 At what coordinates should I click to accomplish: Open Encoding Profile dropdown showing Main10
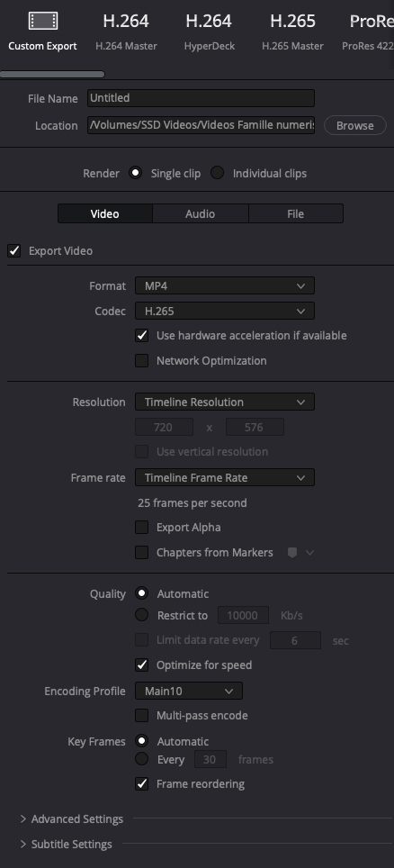189,691
